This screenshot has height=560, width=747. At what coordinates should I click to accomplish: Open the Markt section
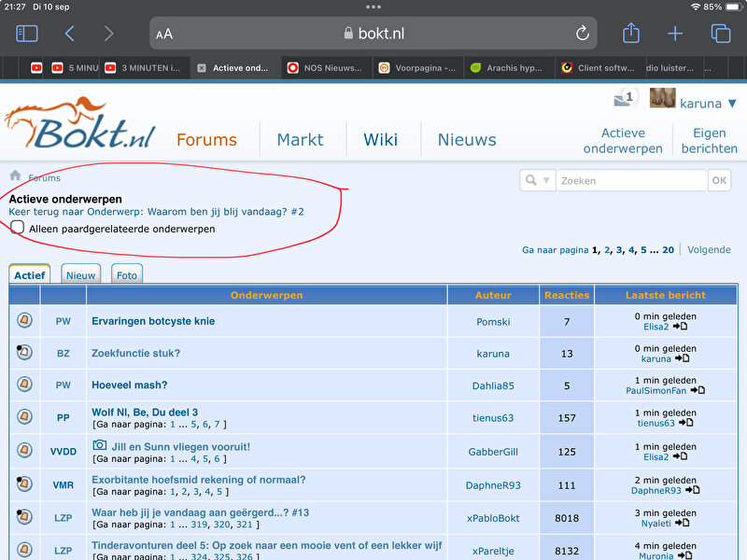point(300,139)
